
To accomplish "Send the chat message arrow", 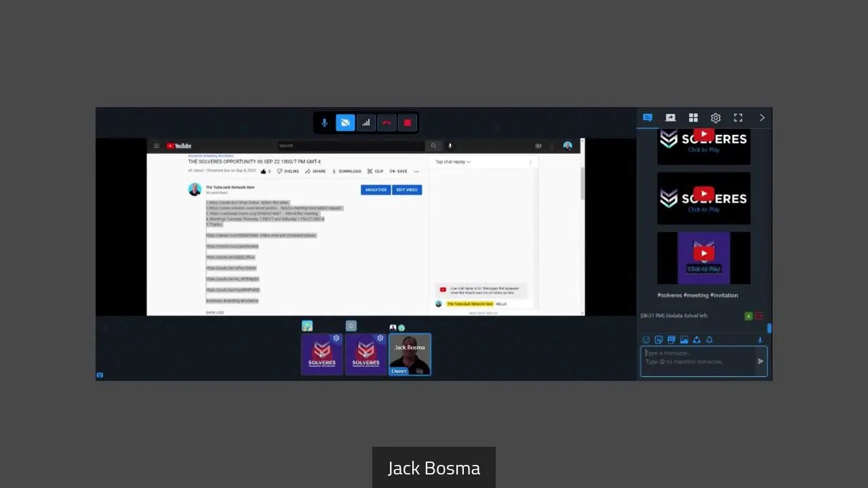I will [x=761, y=361].
